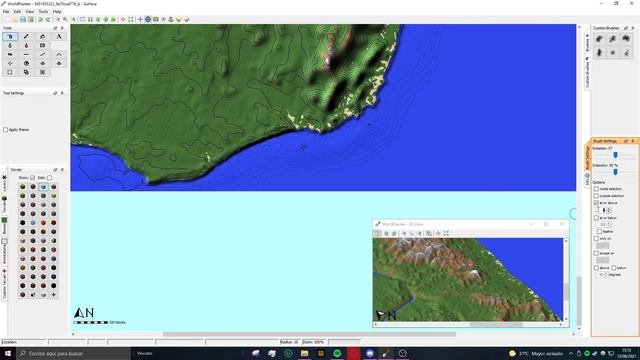Click the main map horizontal scrollbar
Screen dimensions: 640x360
tap(309, 334)
